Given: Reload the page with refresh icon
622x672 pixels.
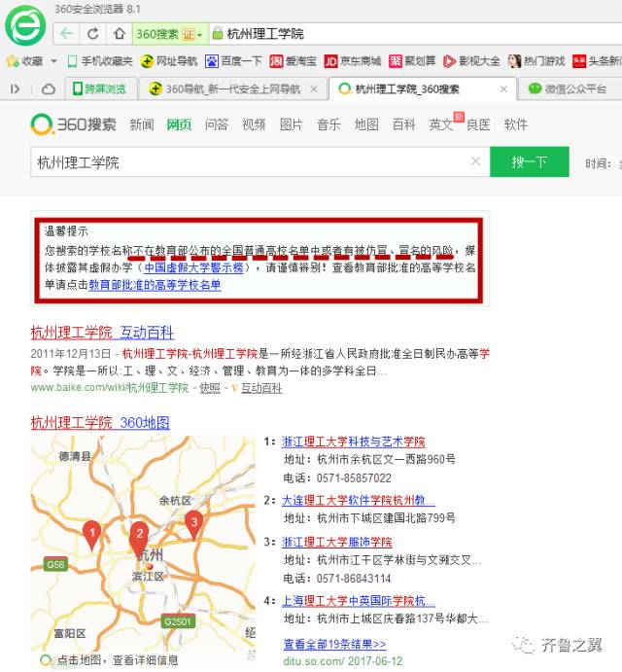Looking at the screenshot, I should (x=93, y=33).
